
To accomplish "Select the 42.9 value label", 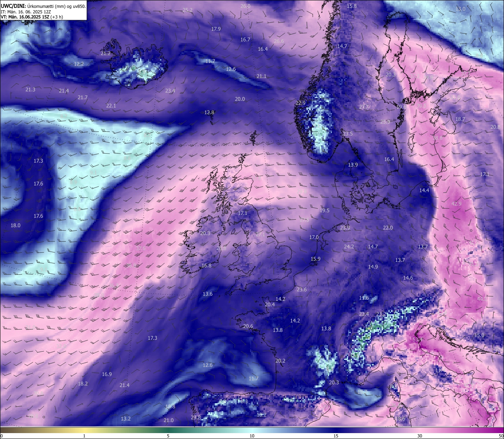I will (x=456, y=204).
